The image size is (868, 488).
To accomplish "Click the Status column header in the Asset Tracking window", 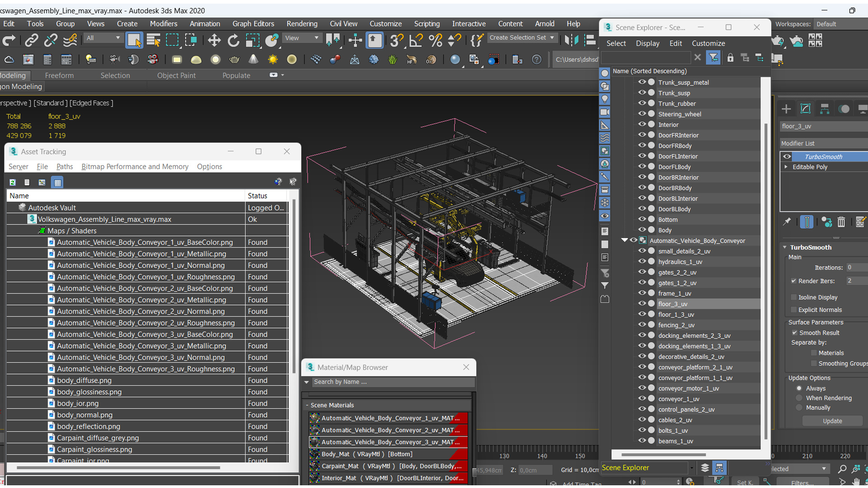I will tap(266, 196).
